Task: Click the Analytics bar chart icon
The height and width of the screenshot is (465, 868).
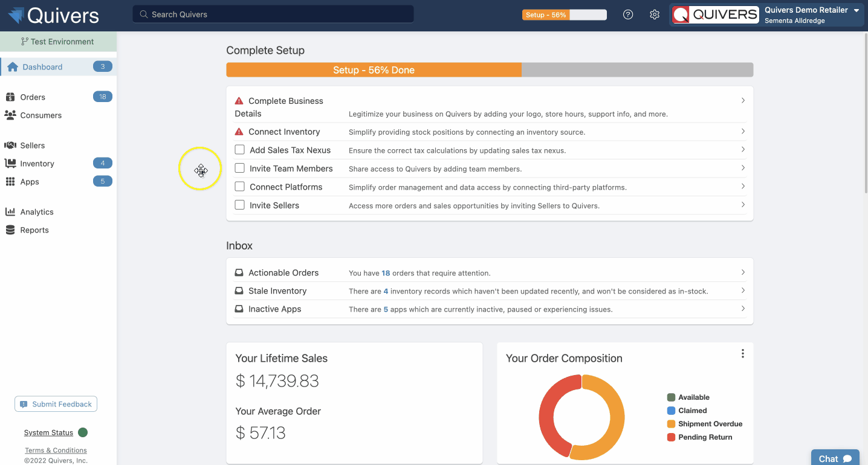Action: point(10,212)
